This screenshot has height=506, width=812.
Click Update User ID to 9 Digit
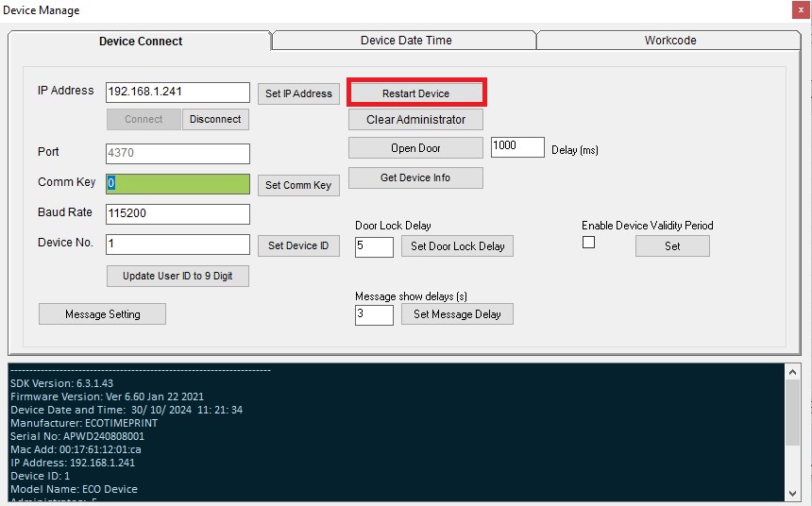(x=178, y=276)
